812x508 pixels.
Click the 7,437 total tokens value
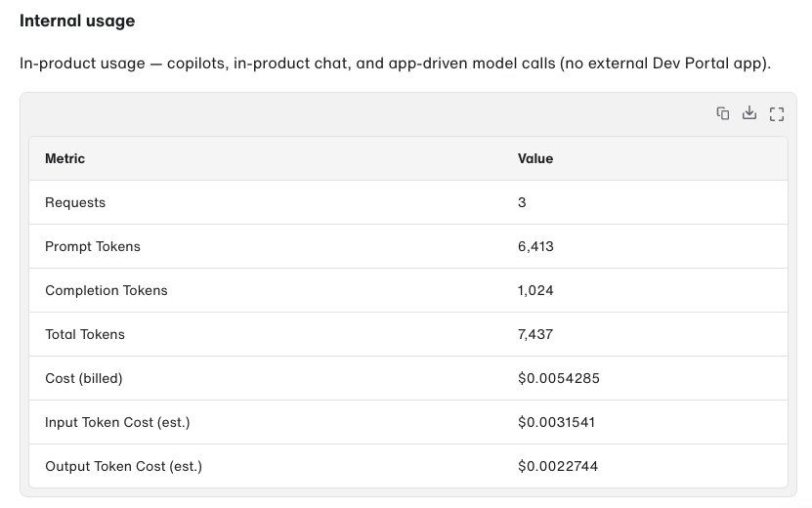535,334
